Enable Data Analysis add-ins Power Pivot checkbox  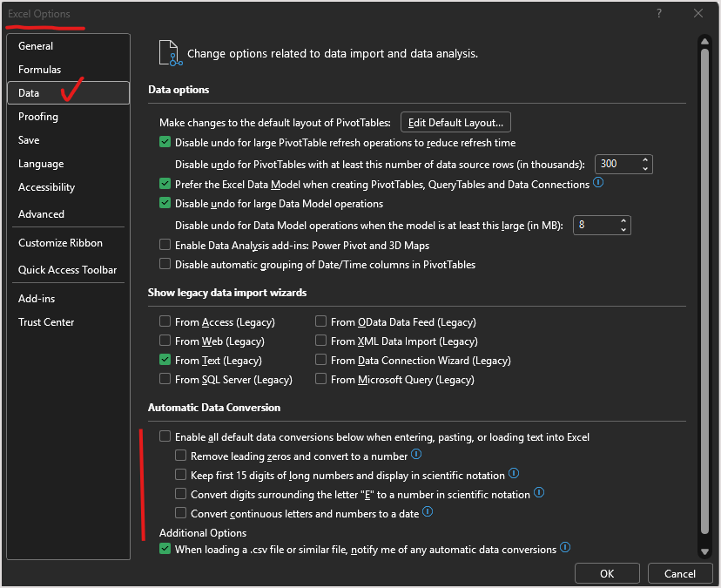pyautogui.click(x=165, y=245)
